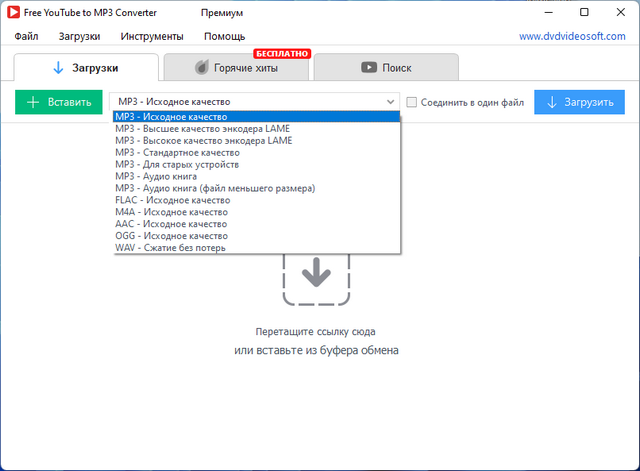Click the play icon on Поиск tab
This screenshot has width=640, height=471.
pos(367,68)
